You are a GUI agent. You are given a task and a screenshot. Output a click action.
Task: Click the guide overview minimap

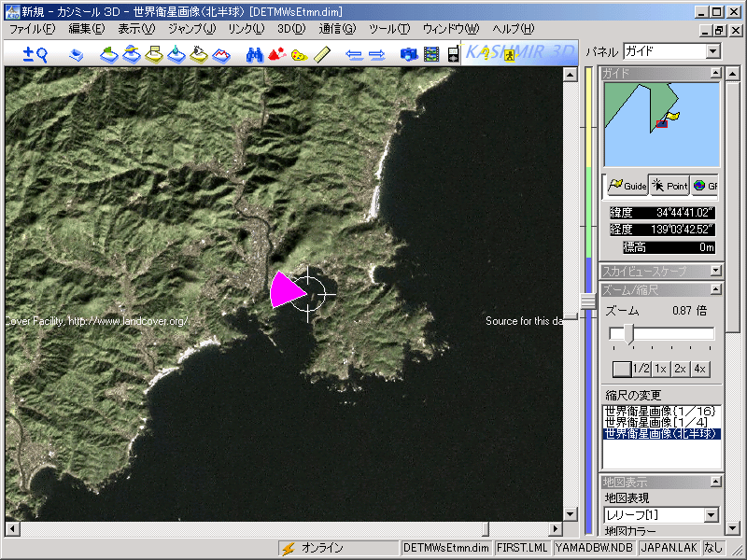click(662, 125)
